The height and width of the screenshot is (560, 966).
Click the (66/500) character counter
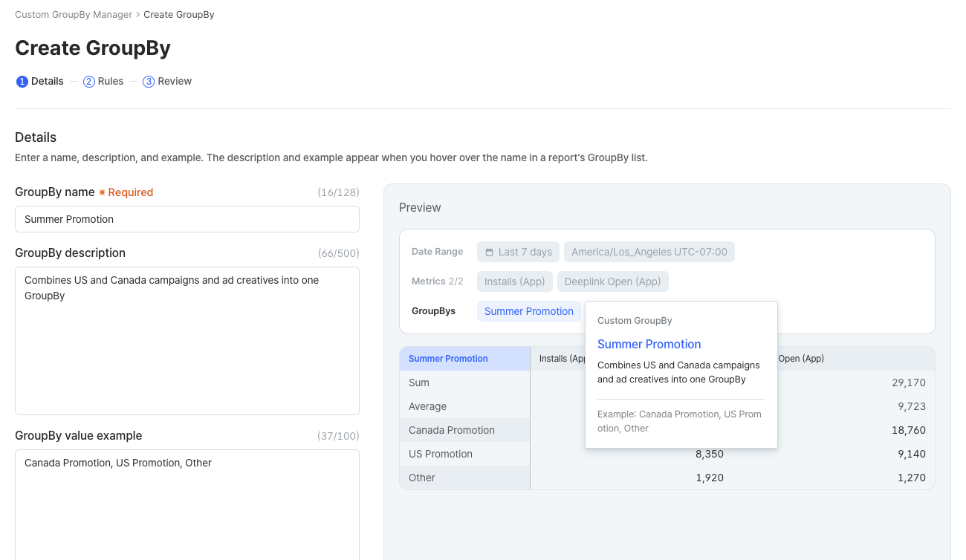(338, 253)
